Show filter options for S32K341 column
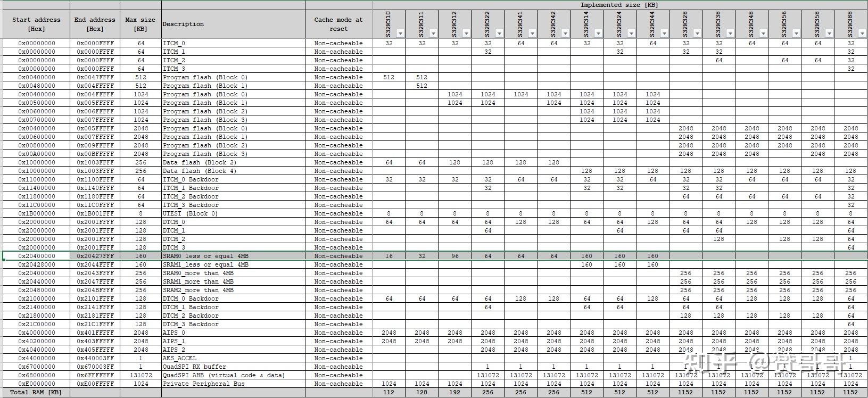868x398 pixels. click(x=532, y=34)
